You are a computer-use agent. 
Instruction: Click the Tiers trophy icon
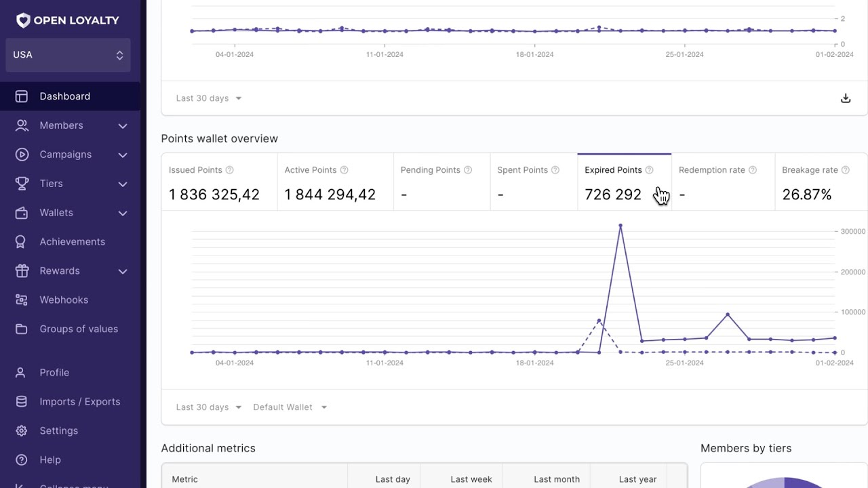pyautogui.click(x=22, y=184)
